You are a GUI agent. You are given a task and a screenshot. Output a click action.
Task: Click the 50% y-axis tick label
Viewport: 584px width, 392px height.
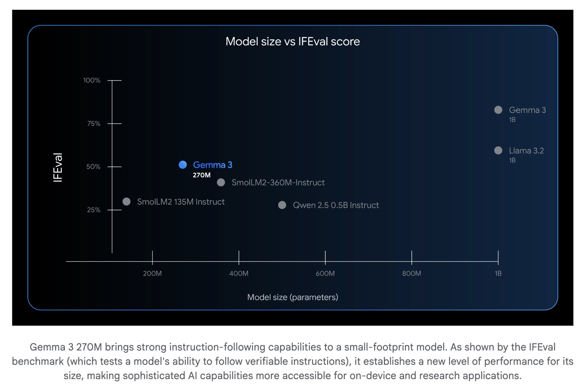[93, 167]
